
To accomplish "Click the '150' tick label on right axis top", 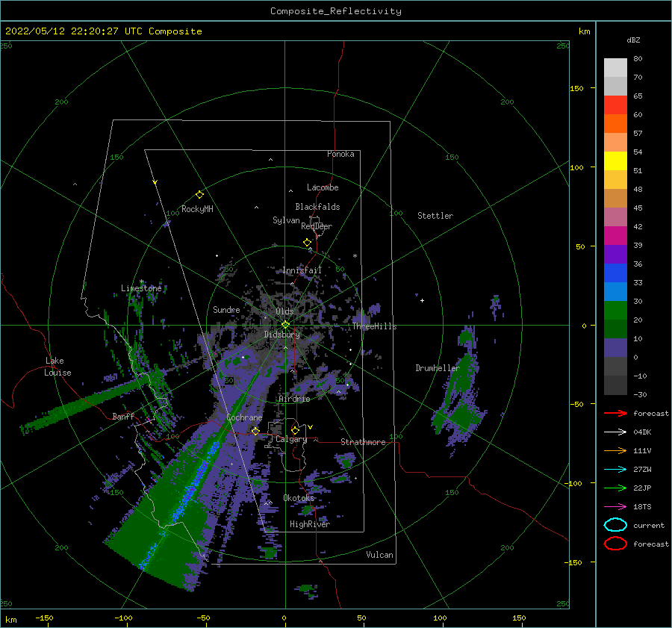I will click(x=576, y=88).
